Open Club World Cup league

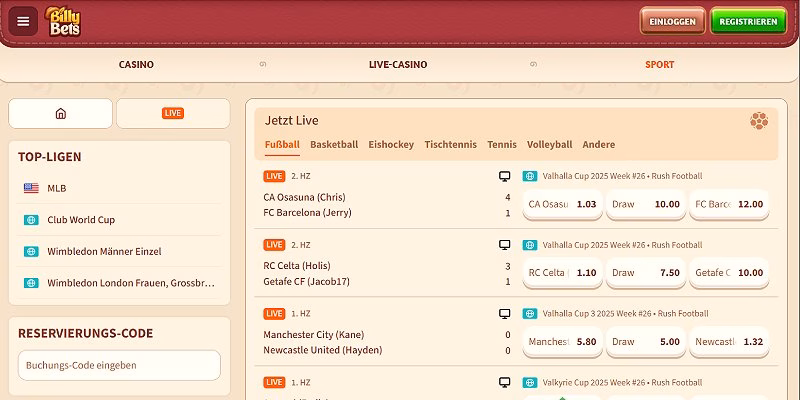point(82,220)
